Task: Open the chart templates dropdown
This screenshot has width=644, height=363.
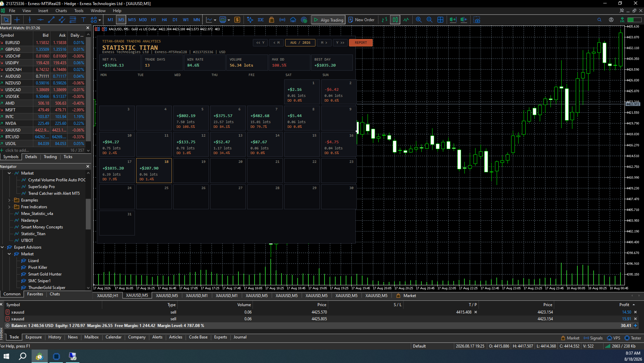Action: [x=229, y=20]
